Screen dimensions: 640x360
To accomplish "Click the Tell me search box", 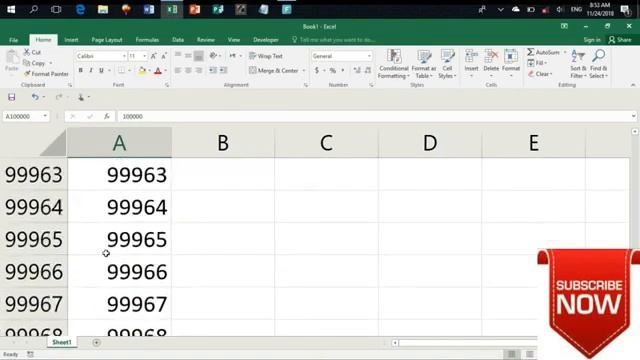I will [333, 40].
